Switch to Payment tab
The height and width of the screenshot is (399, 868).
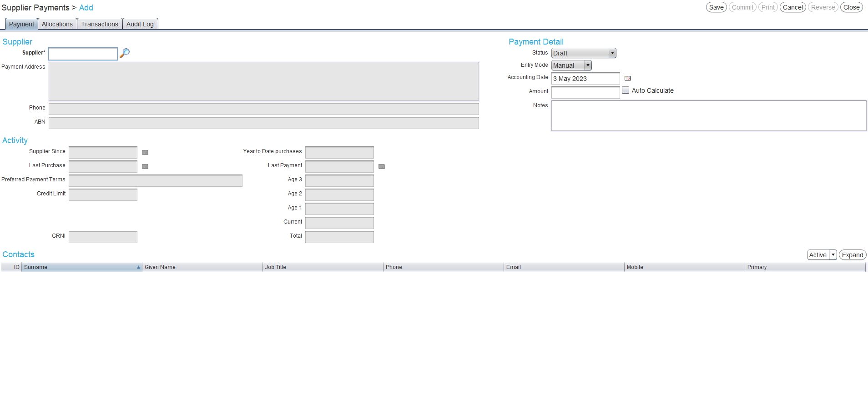[x=21, y=24]
